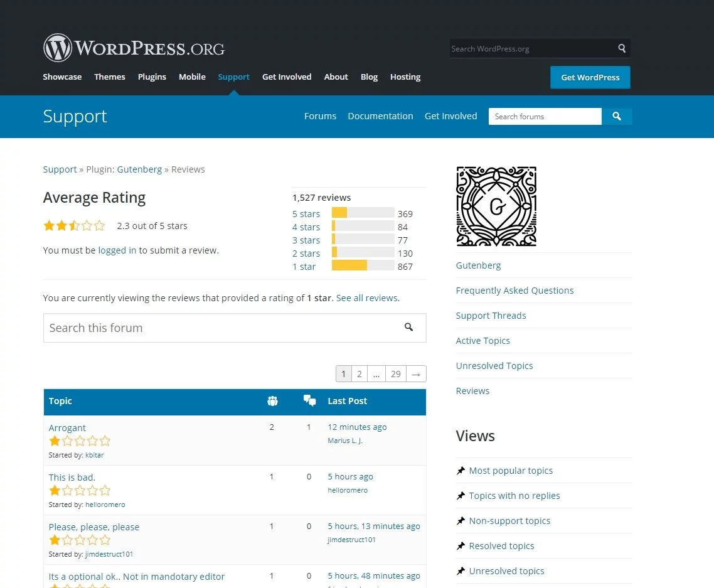Filter reviews by 2 stars
The width and height of the screenshot is (714, 588).
pyautogui.click(x=306, y=254)
